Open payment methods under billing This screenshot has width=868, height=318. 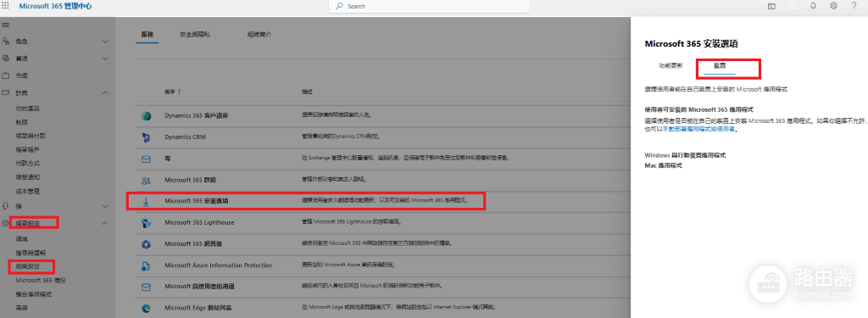tap(28, 164)
